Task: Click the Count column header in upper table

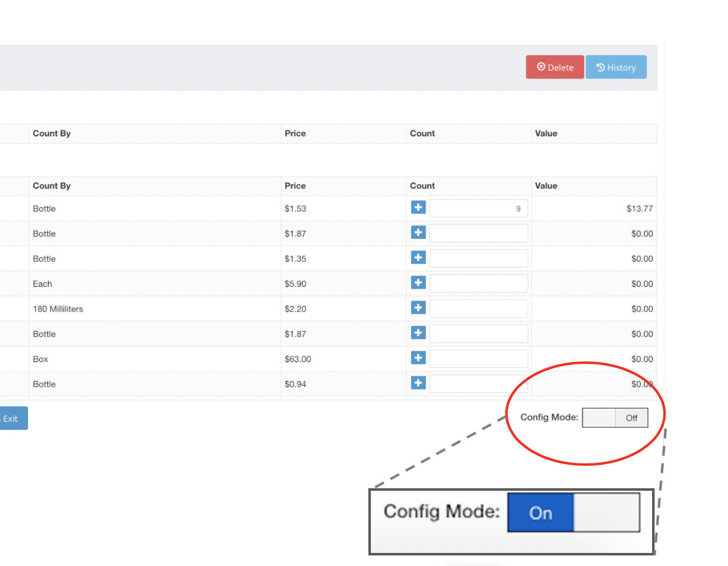Action: click(x=422, y=134)
